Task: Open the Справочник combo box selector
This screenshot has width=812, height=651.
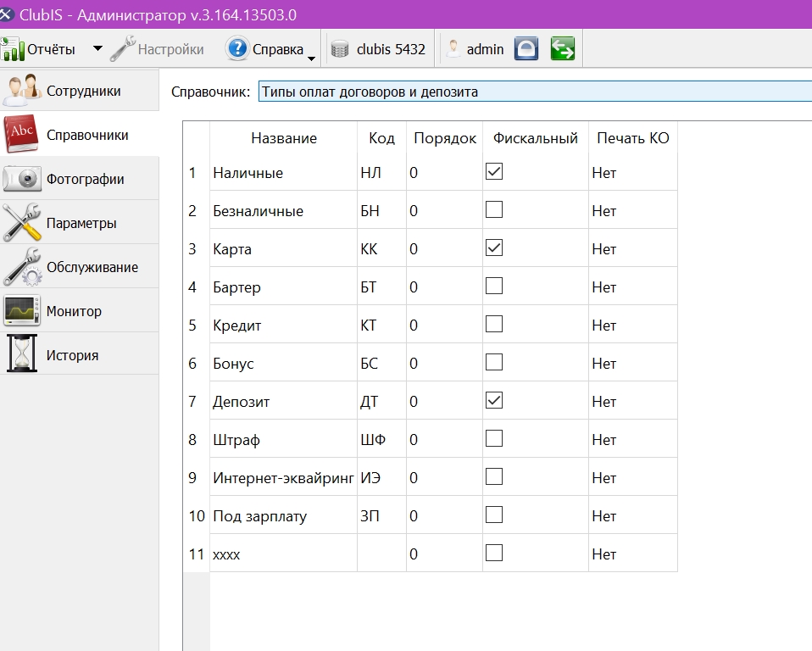Action: (535, 92)
